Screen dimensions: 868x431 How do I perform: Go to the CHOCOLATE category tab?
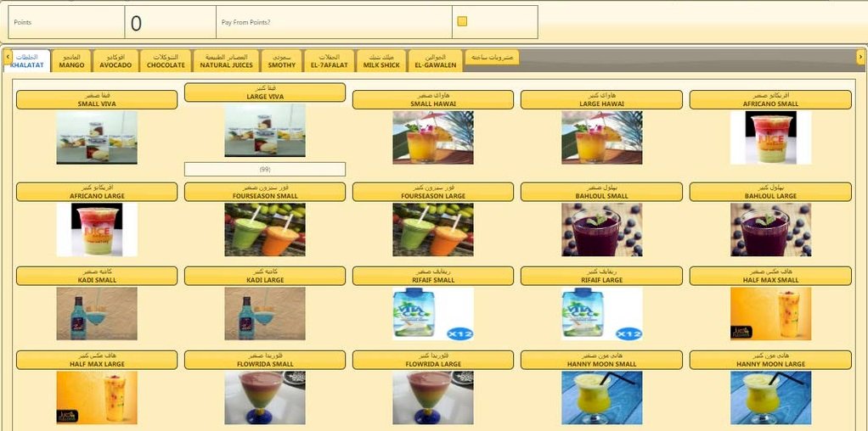coord(166,60)
